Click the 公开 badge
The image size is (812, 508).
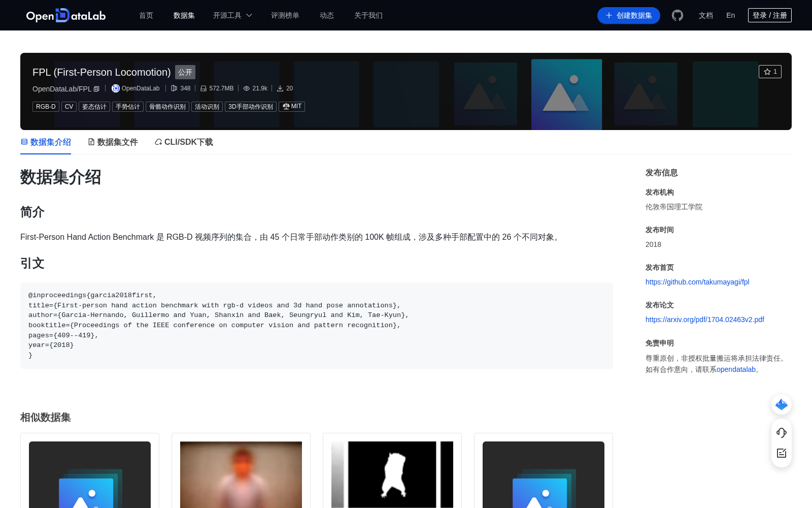[x=185, y=72]
